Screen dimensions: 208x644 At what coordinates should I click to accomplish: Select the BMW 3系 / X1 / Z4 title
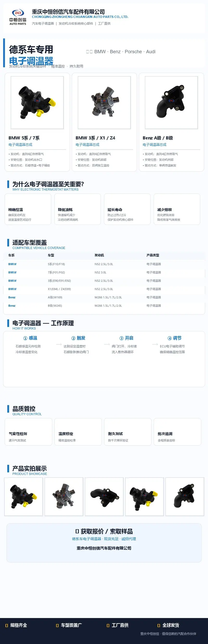(95, 138)
